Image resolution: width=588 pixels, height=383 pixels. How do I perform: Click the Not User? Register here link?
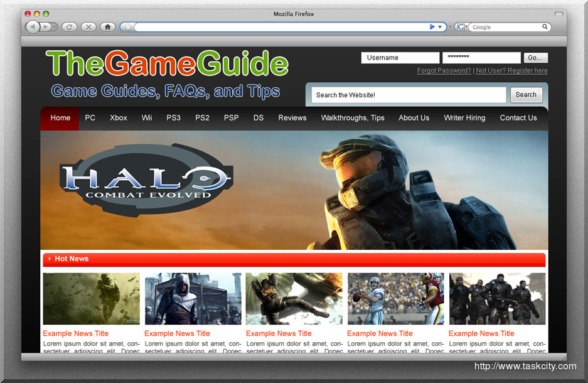coord(511,71)
